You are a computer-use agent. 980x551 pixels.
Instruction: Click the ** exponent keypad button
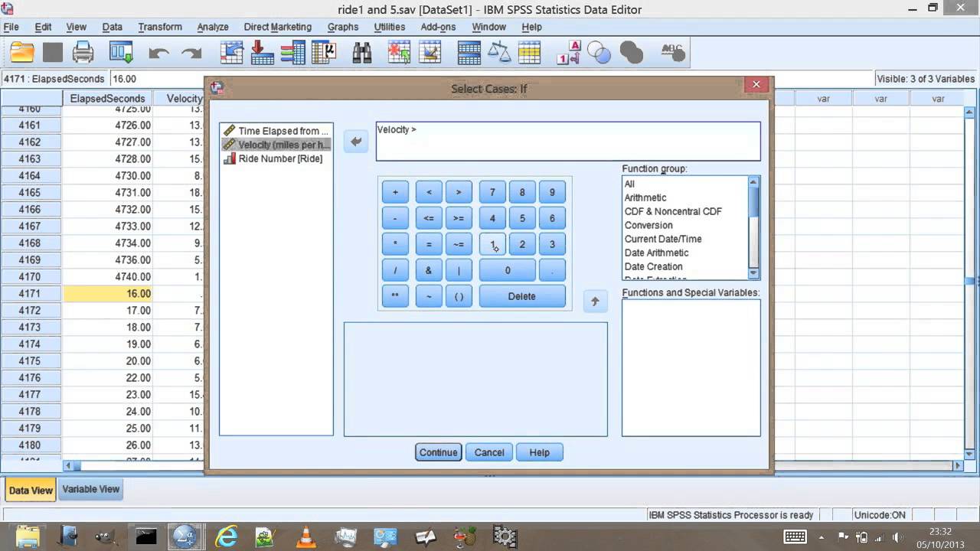click(x=395, y=296)
